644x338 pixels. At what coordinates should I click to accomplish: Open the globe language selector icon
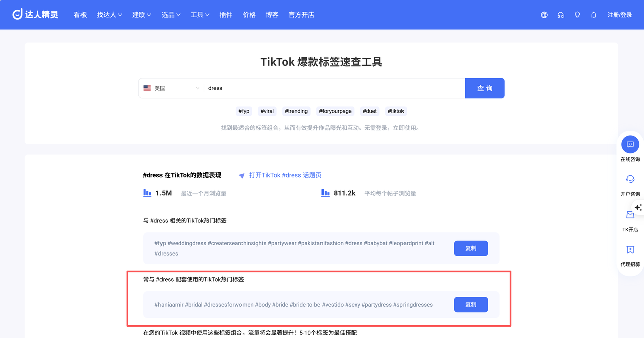[x=544, y=15]
